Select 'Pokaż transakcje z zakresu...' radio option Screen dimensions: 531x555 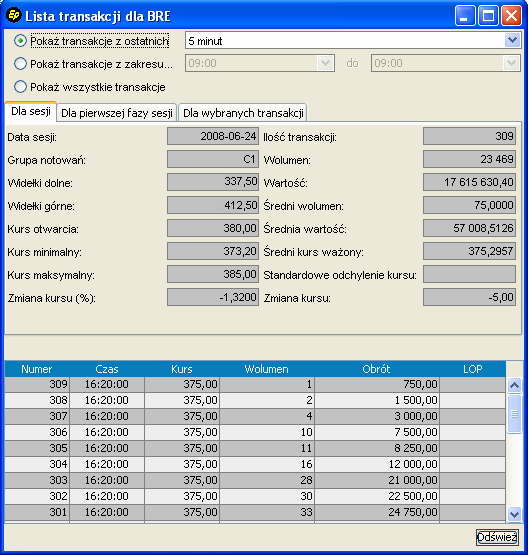21,64
